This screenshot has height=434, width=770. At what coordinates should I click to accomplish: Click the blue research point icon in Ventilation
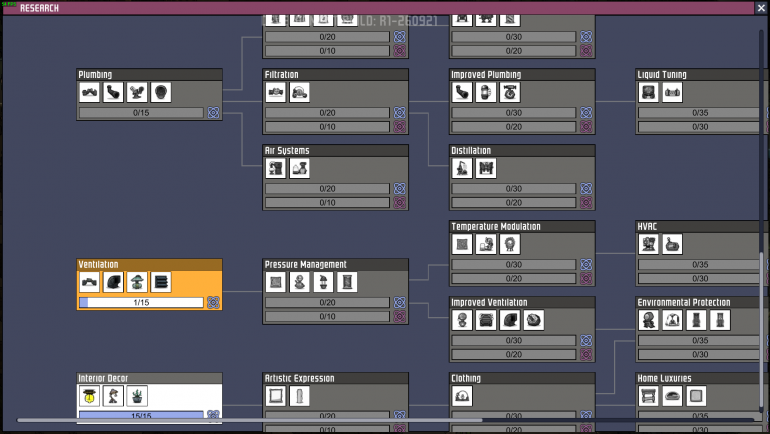click(213, 302)
